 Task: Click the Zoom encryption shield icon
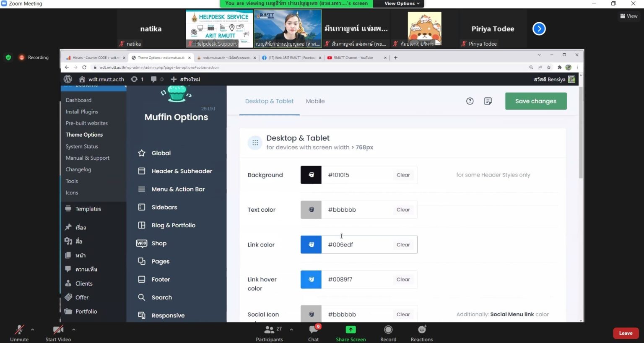[8, 57]
